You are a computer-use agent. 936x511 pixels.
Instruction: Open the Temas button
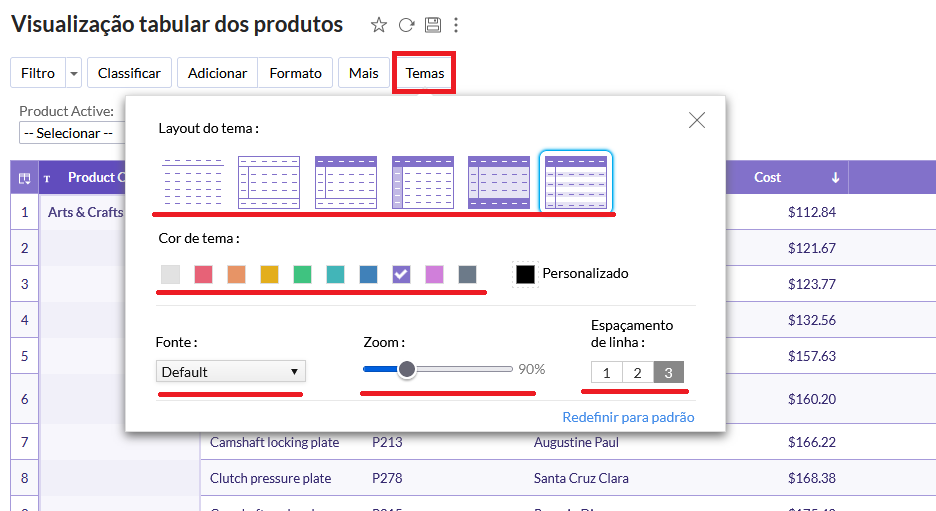coord(424,73)
